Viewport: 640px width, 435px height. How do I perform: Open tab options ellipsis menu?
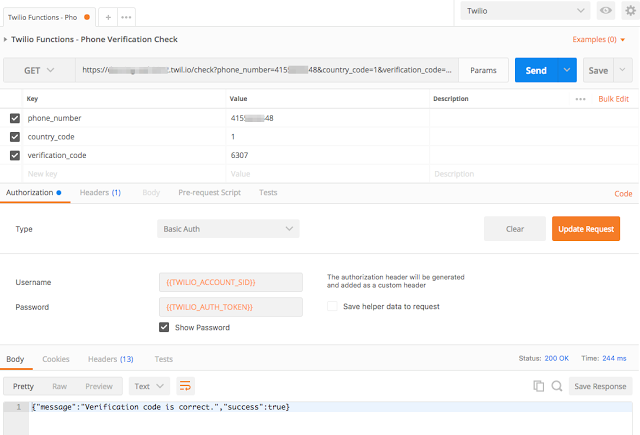(126, 17)
